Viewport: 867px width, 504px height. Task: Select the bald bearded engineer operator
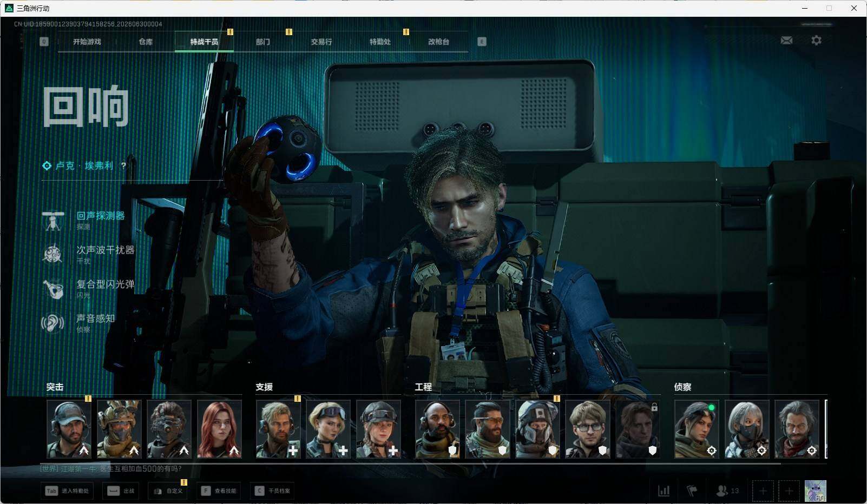click(438, 429)
